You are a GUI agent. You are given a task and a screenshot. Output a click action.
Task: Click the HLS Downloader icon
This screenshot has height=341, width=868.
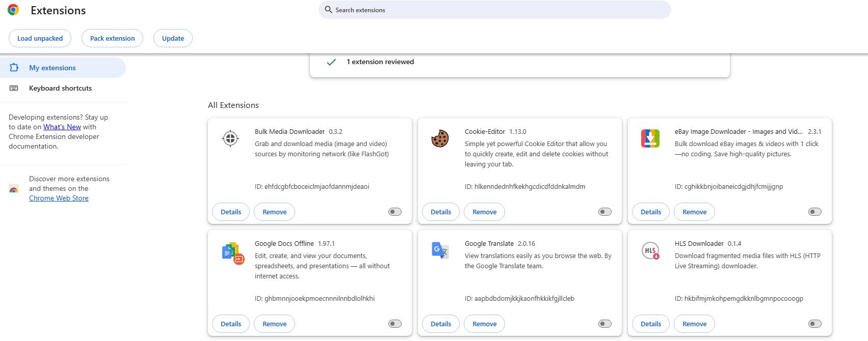650,250
